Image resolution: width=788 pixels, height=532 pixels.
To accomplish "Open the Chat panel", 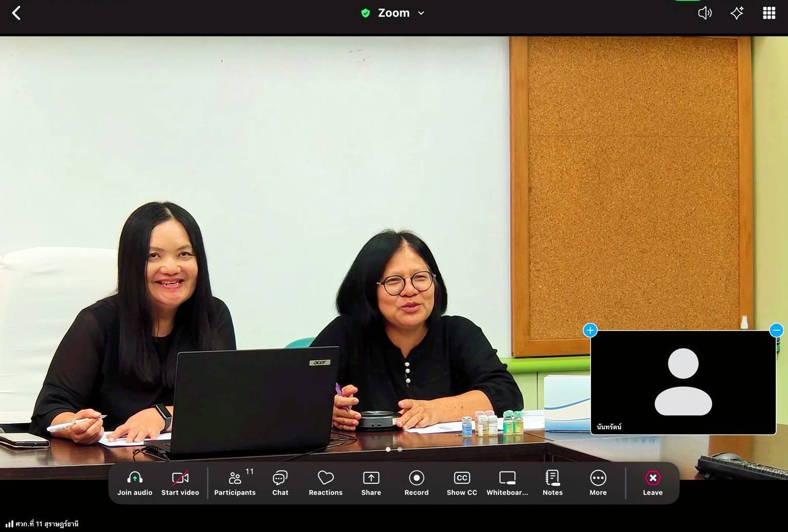I will [x=280, y=483].
